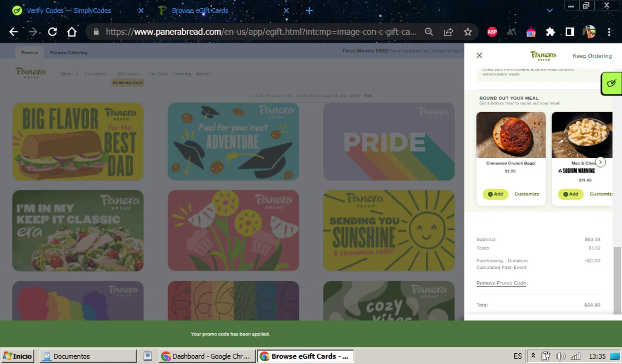
Task: Open the tab search dropdown chevron
Action: [x=549, y=10]
